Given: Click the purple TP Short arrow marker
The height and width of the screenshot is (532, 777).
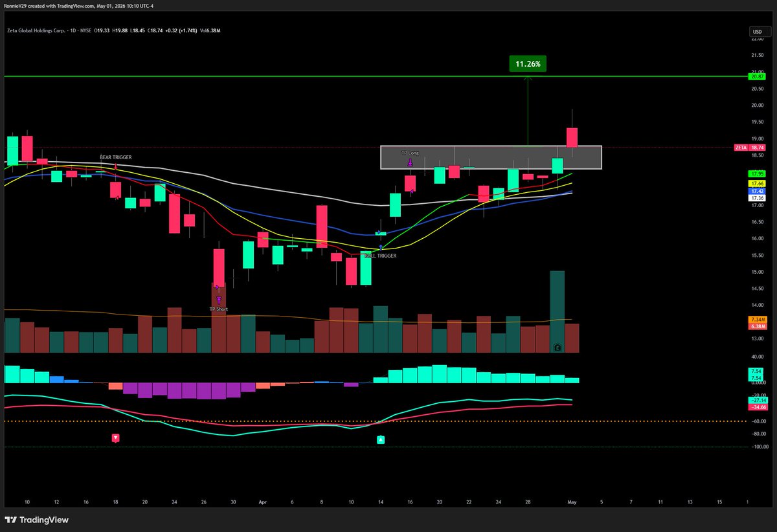Looking at the screenshot, I should [x=219, y=299].
